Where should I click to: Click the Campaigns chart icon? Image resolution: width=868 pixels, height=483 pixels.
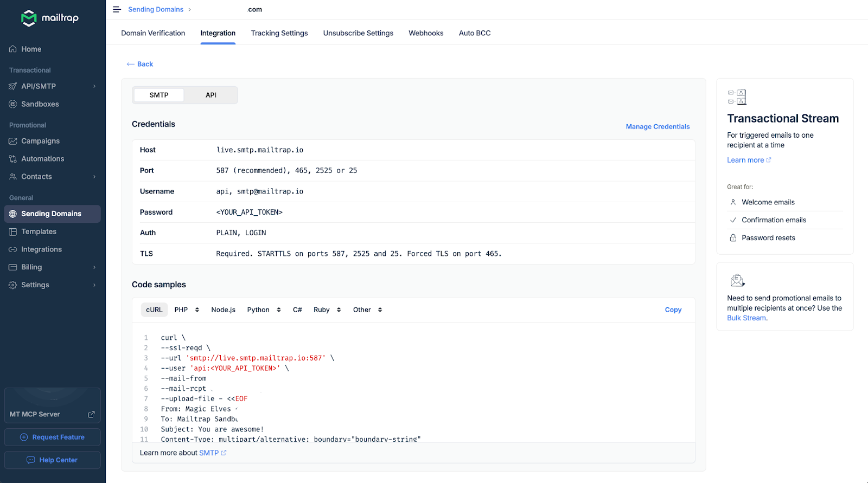point(13,141)
